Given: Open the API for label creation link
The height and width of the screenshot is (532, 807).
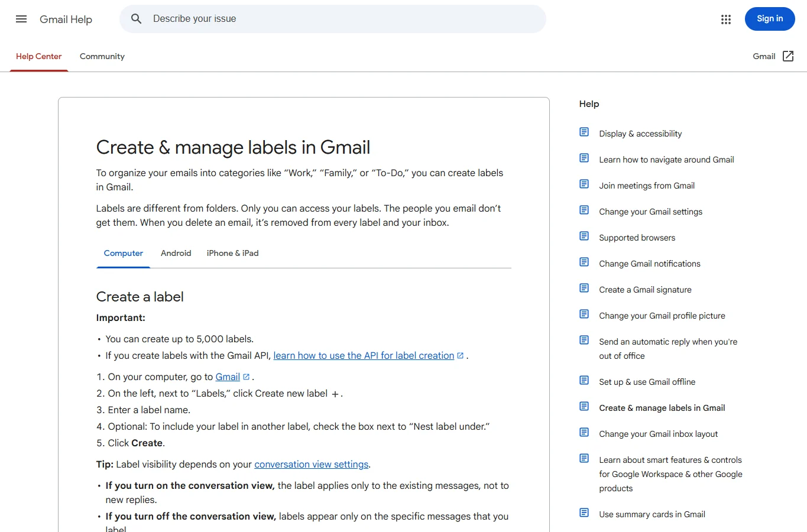Looking at the screenshot, I should [364, 356].
